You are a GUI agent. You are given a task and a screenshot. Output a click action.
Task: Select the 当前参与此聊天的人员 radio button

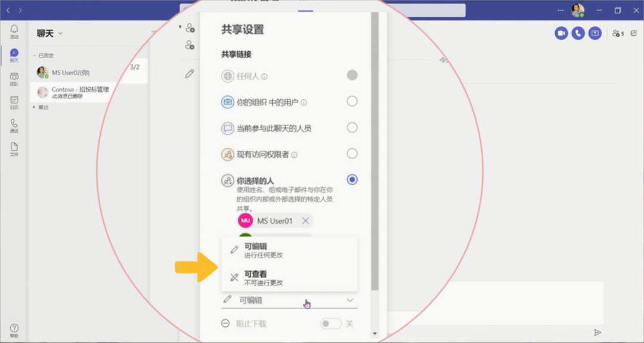point(352,127)
